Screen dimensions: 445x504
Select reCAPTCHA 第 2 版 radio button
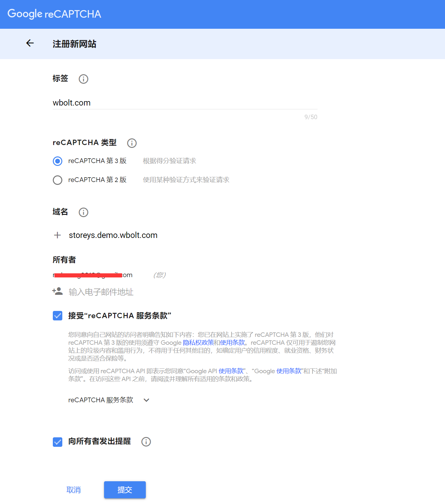(58, 180)
